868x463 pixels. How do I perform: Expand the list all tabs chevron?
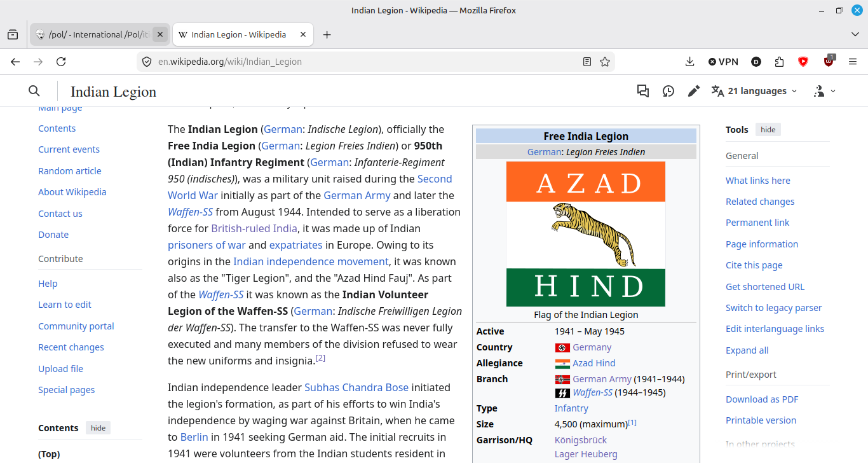click(x=855, y=34)
